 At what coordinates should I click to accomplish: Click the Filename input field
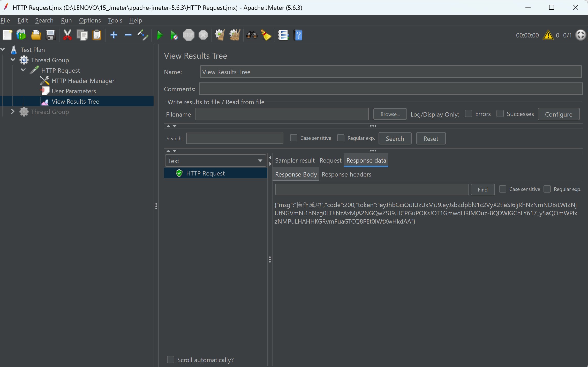coord(282,114)
